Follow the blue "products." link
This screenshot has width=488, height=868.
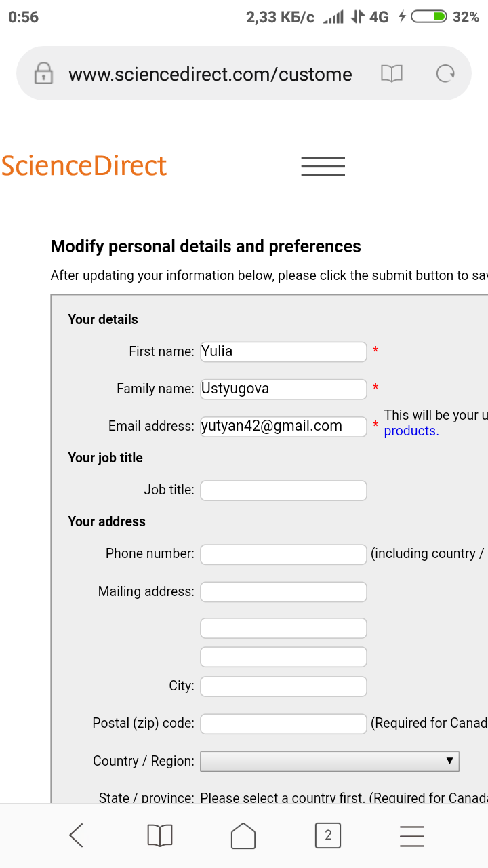click(411, 431)
